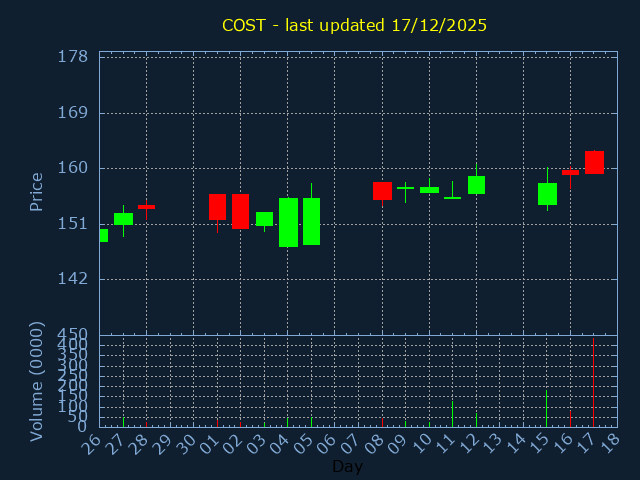Select the green candlestick for day 12
The image size is (640, 480).
point(476,185)
